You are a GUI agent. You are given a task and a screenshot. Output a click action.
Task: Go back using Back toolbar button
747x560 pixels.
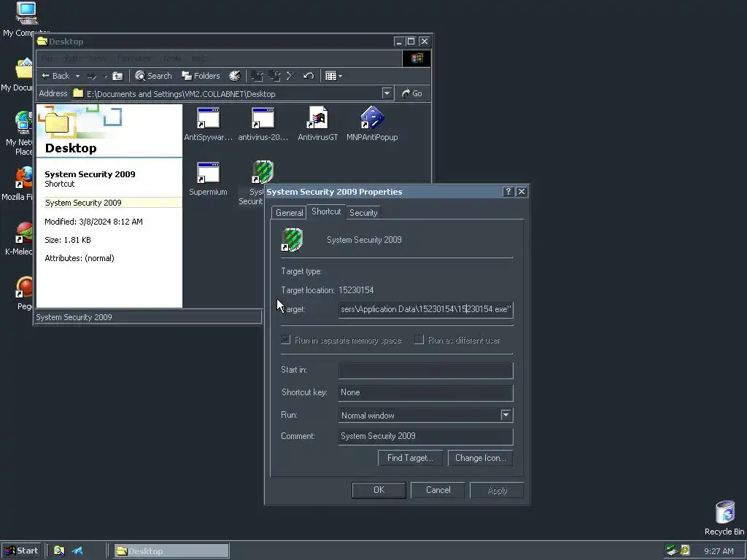tap(55, 76)
